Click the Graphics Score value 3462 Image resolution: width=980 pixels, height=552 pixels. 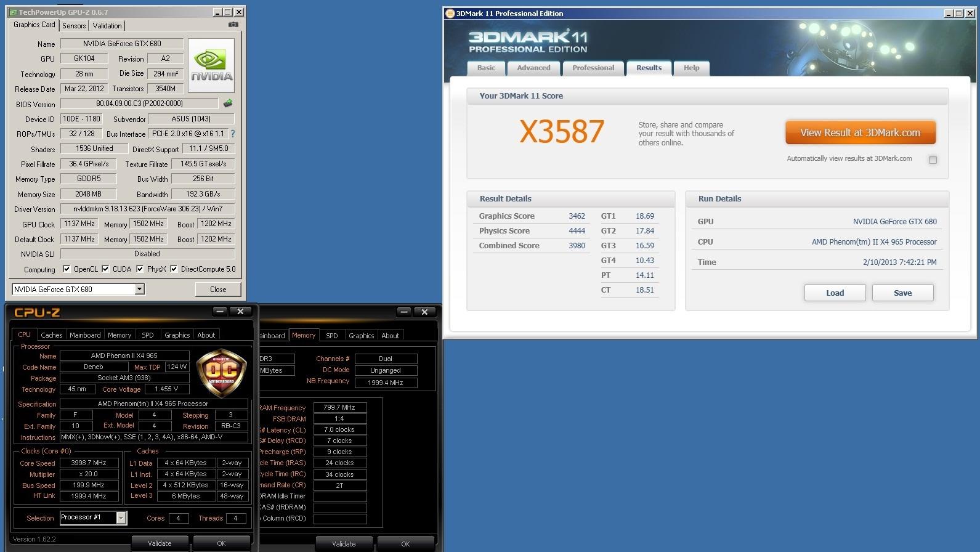[x=577, y=216]
